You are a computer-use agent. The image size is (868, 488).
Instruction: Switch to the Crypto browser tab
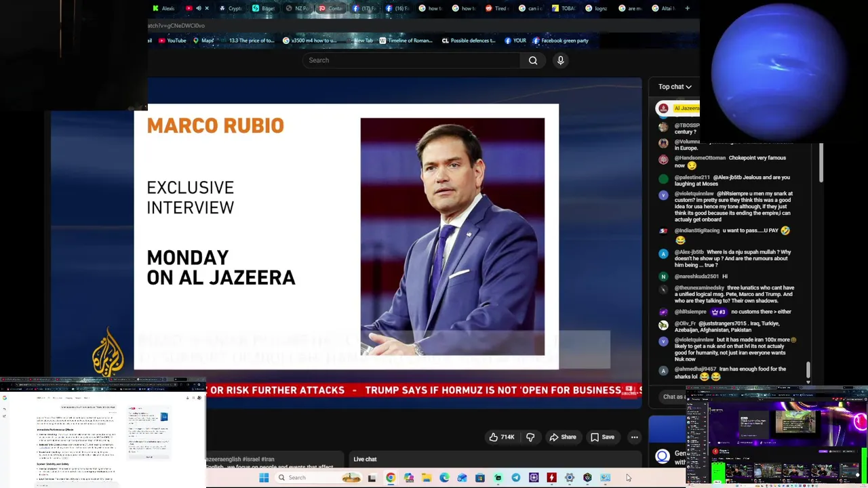(x=232, y=8)
